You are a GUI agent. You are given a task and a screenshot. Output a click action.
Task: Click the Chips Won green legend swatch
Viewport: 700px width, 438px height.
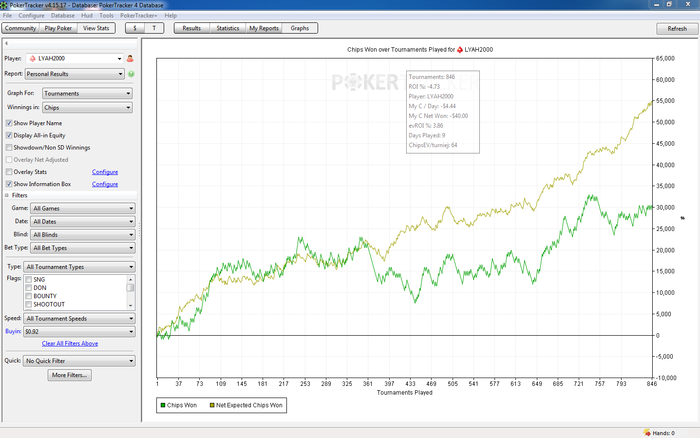(x=163, y=405)
